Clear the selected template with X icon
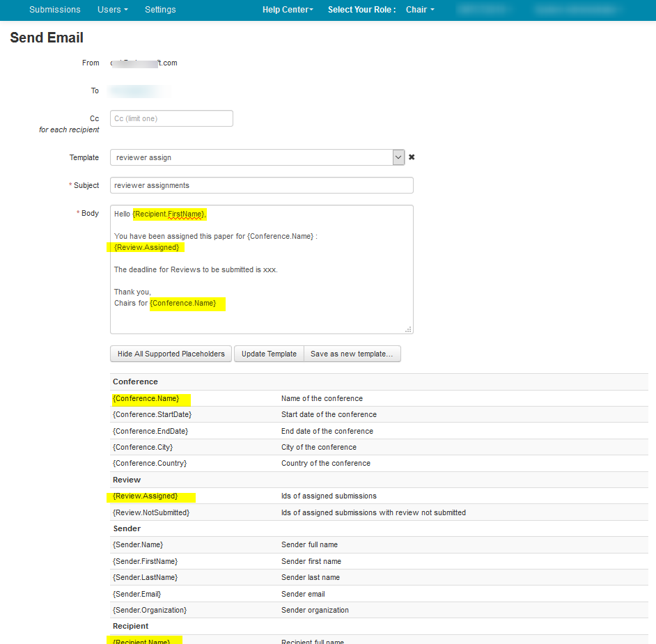The image size is (656, 644). pos(412,157)
